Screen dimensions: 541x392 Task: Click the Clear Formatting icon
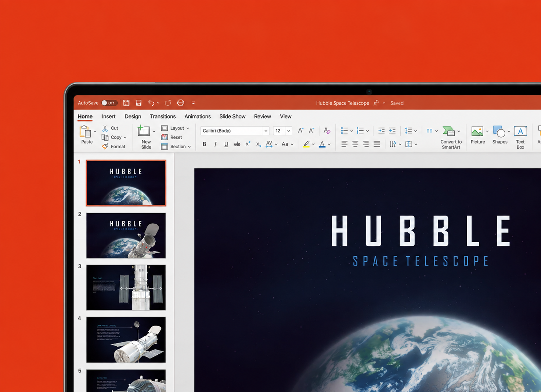pyautogui.click(x=327, y=130)
